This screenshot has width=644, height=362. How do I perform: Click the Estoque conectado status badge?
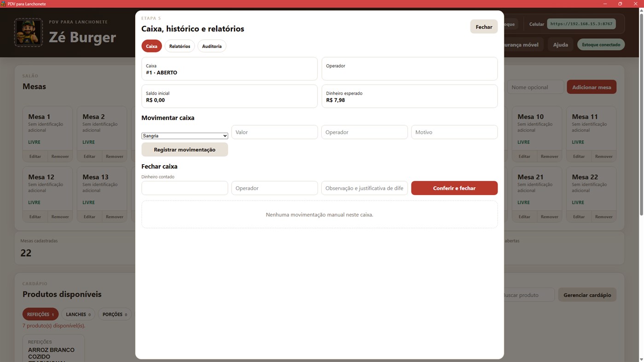601,45
